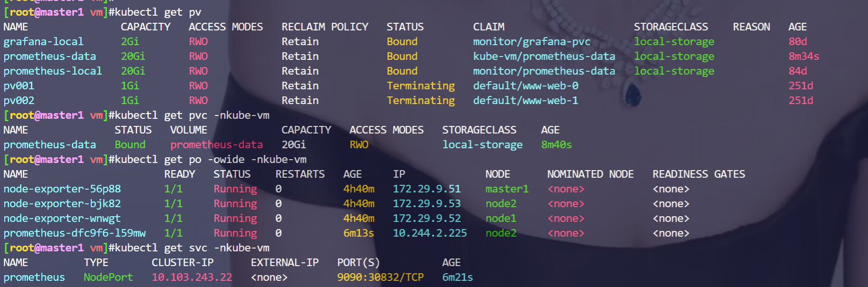
Task: Click the service cluster IP 10.103.243.22
Action: tap(192, 277)
